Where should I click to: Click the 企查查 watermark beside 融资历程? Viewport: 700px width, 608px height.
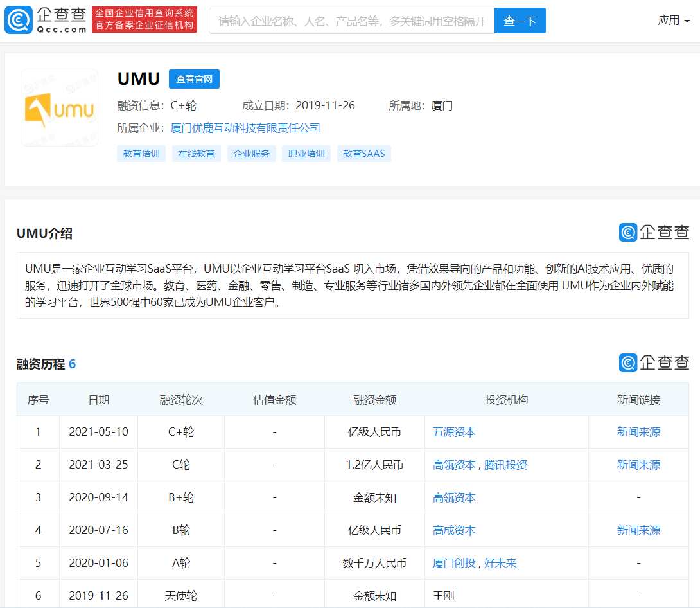pyautogui.click(x=654, y=362)
